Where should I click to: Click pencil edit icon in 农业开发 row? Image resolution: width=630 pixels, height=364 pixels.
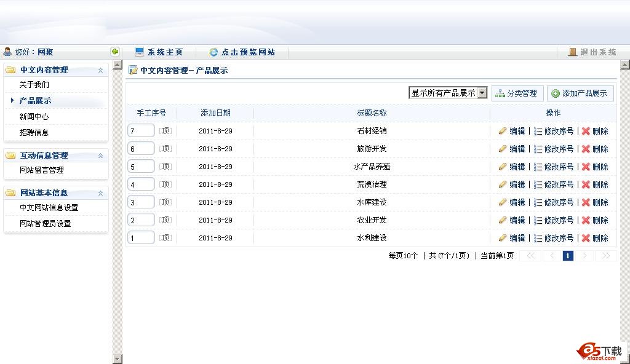[x=502, y=220]
